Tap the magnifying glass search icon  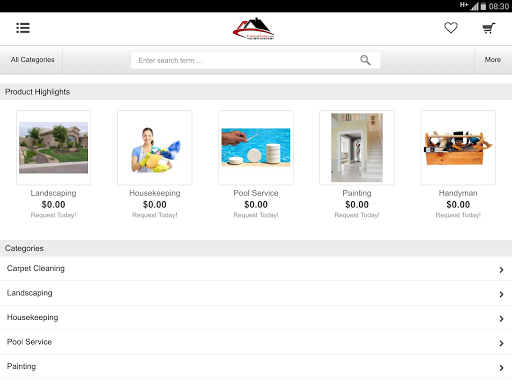pyautogui.click(x=365, y=60)
